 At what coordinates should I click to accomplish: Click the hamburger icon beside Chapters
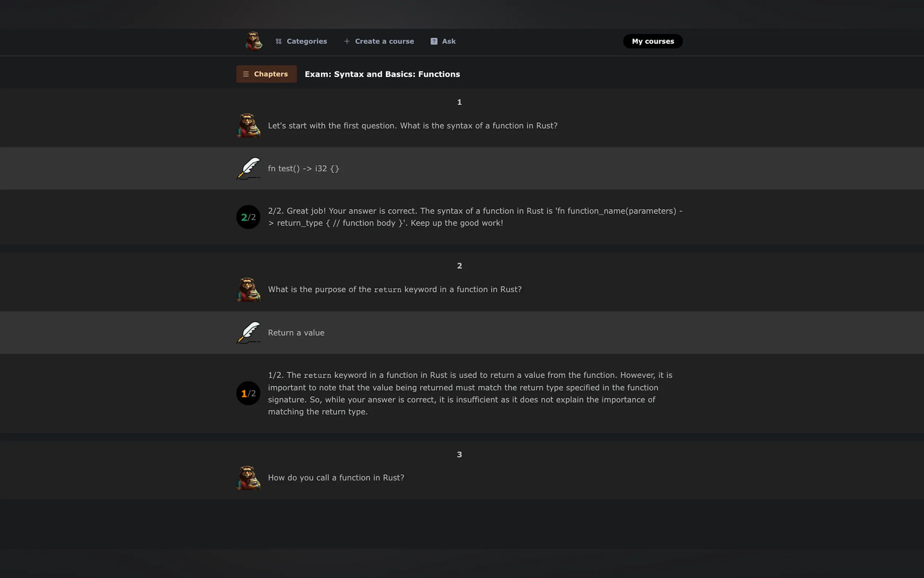pyautogui.click(x=246, y=74)
